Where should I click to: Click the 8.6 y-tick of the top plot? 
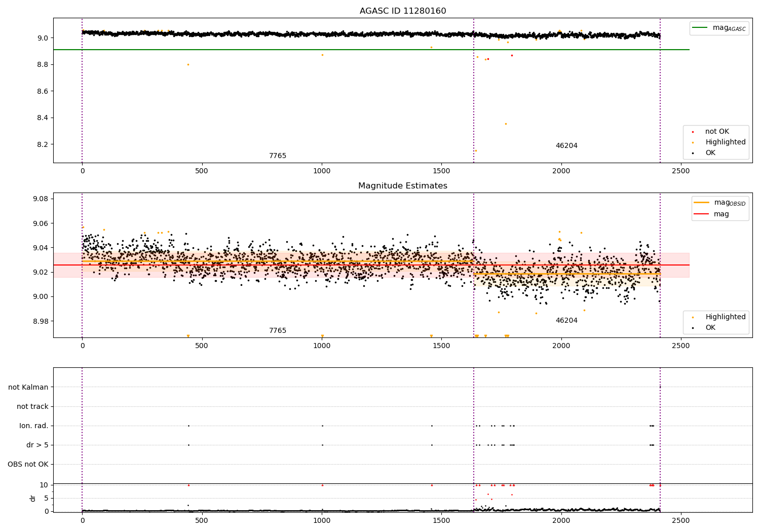click(x=43, y=91)
